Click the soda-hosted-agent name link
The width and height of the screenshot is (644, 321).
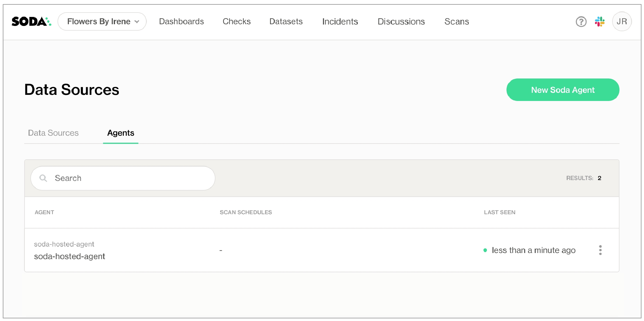(x=69, y=256)
